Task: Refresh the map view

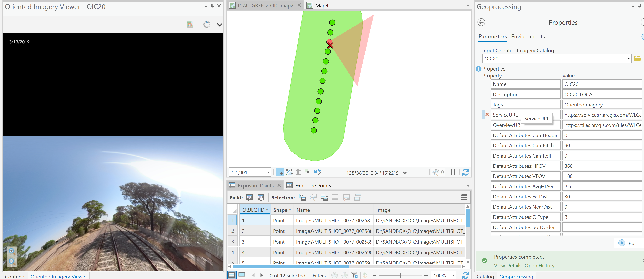Action: click(465, 172)
